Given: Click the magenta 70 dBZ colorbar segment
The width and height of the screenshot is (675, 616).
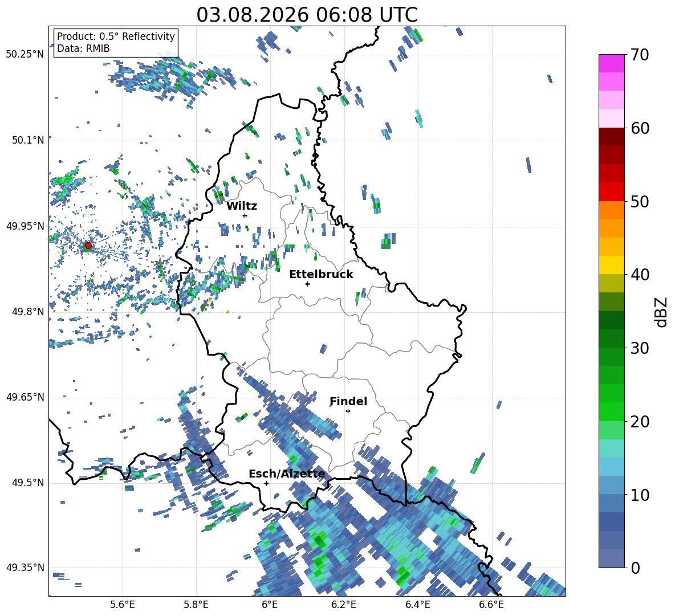Looking at the screenshot, I should [611, 63].
